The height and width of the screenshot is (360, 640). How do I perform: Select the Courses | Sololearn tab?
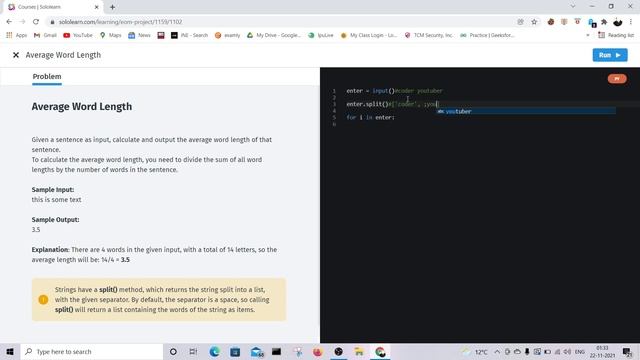[x=53, y=7]
